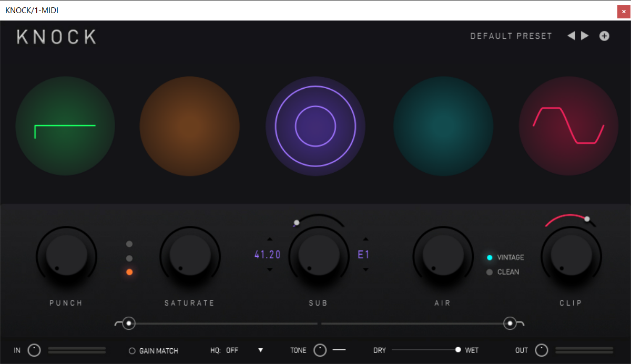
Task: Click the Saturate knob
Action: tap(190, 256)
